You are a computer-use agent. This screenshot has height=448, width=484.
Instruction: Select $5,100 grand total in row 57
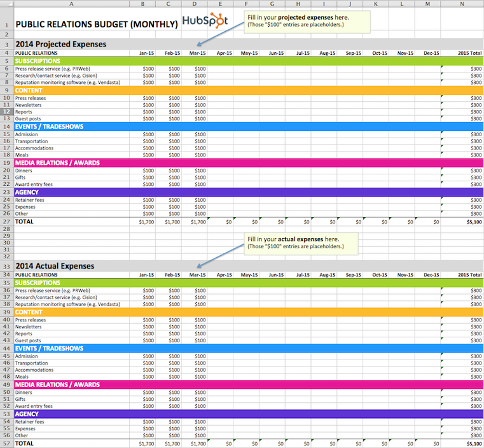coord(474,444)
